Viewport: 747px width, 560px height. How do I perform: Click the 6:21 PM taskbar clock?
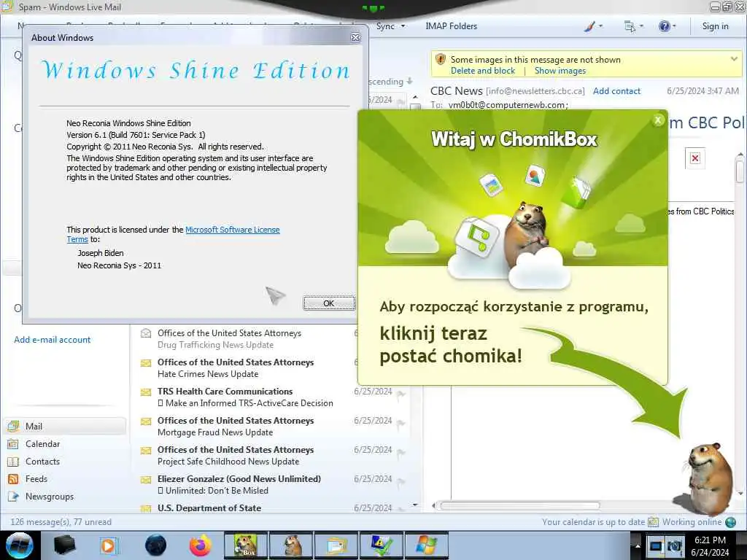pyautogui.click(x=710, y=540)
